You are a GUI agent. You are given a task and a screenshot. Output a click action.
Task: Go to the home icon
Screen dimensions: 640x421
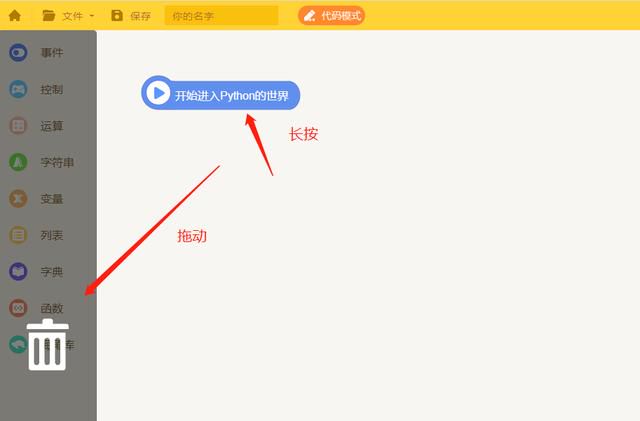click(x=15, y=16)
